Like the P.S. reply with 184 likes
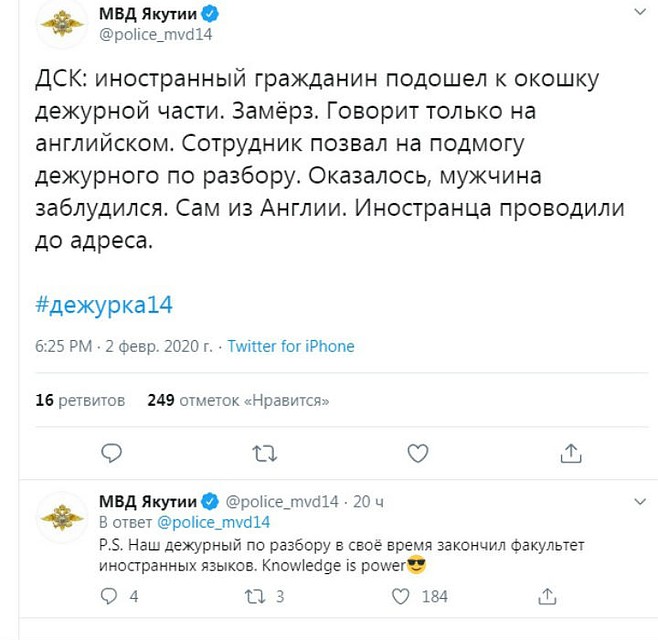658x640 pixels. click(x=400, y=596)
